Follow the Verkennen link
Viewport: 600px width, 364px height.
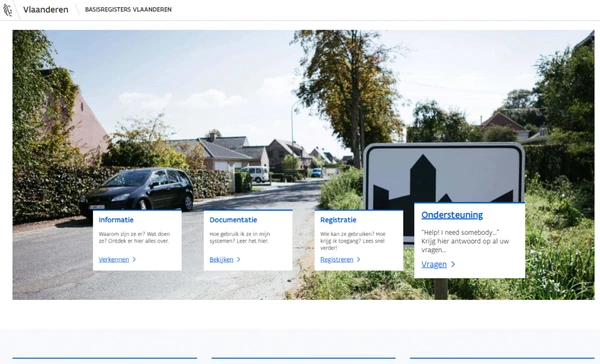pos(114,260)
